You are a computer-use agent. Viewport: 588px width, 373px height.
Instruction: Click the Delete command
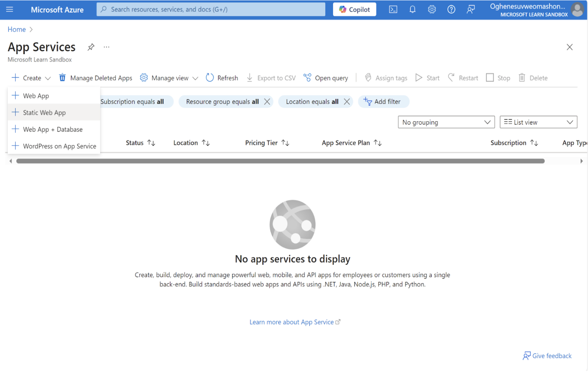pyautogui.click(x=533, y=78)
